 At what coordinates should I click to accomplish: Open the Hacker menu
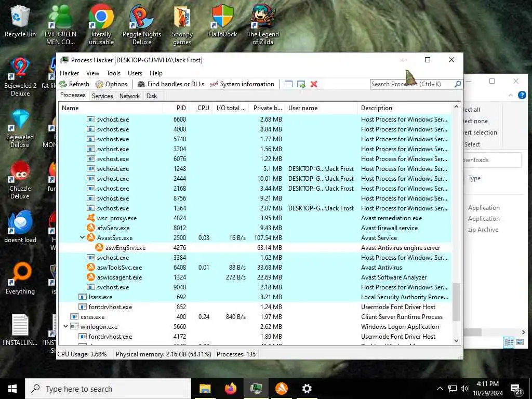(70, 73)
